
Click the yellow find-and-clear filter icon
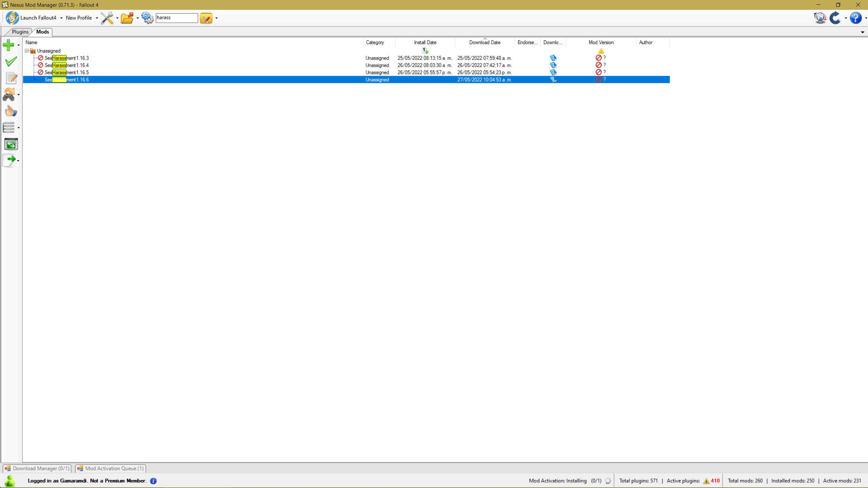[x=206, y=18]
